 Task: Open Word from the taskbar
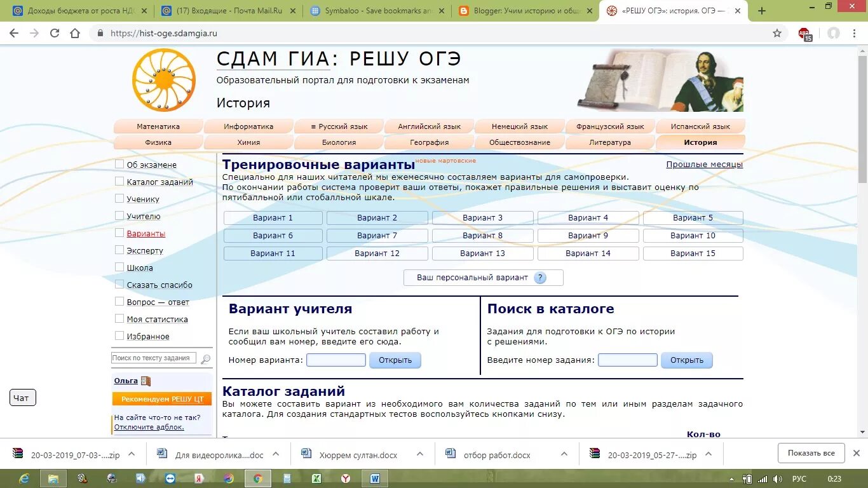tap(374, 478)
